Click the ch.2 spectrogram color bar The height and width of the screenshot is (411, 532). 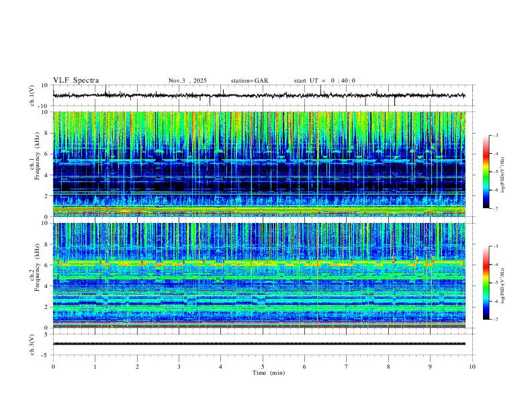[x=486, y=283]
